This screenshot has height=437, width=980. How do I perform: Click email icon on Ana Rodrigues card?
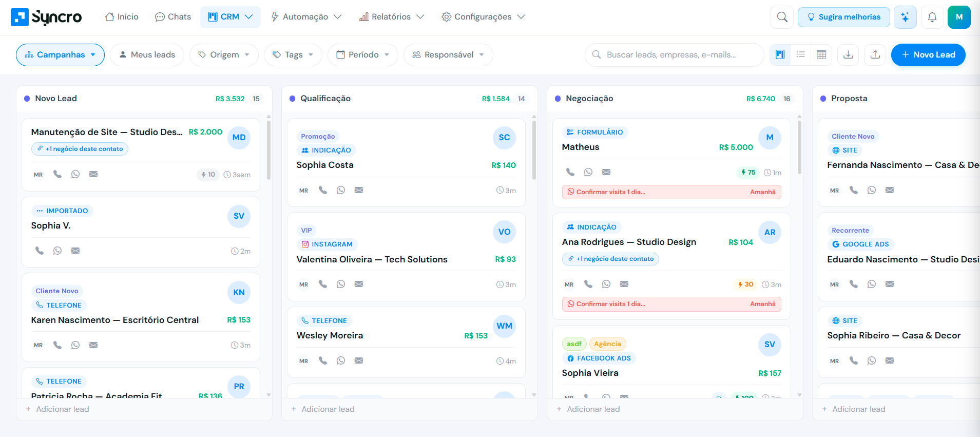point(624,284)
